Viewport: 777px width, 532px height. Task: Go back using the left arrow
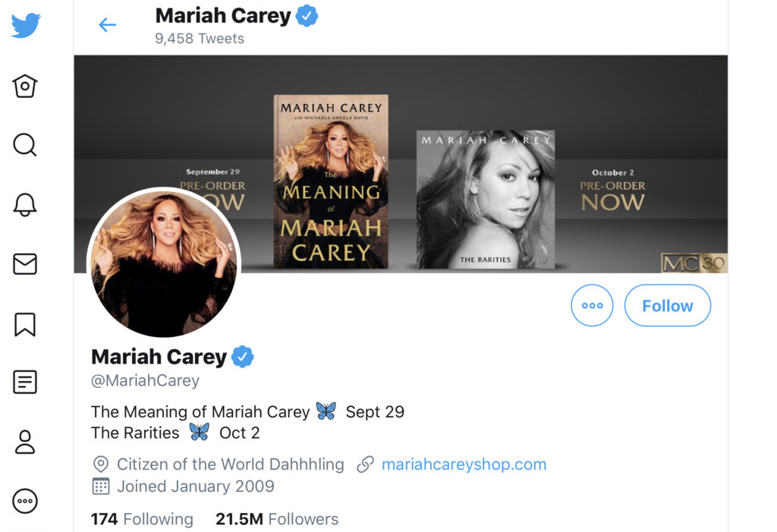click(x=108, y=25)
